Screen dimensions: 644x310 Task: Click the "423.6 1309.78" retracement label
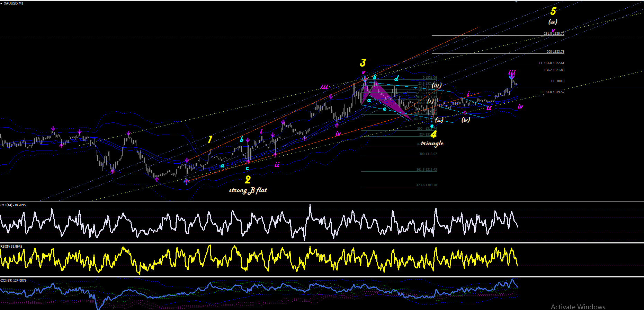click(x=427, y=185)
